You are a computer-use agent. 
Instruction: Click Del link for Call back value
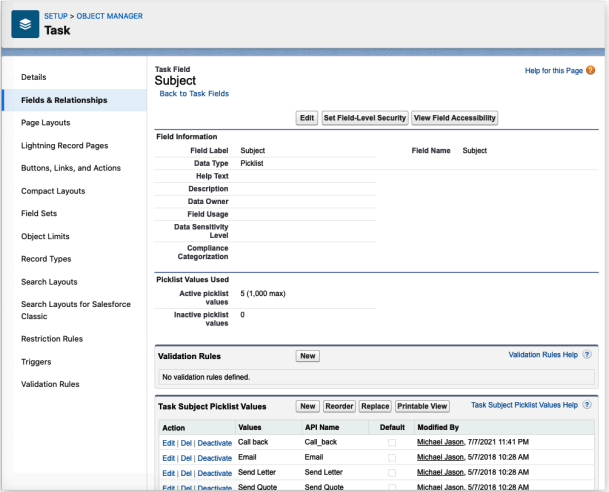pos(186,443)
